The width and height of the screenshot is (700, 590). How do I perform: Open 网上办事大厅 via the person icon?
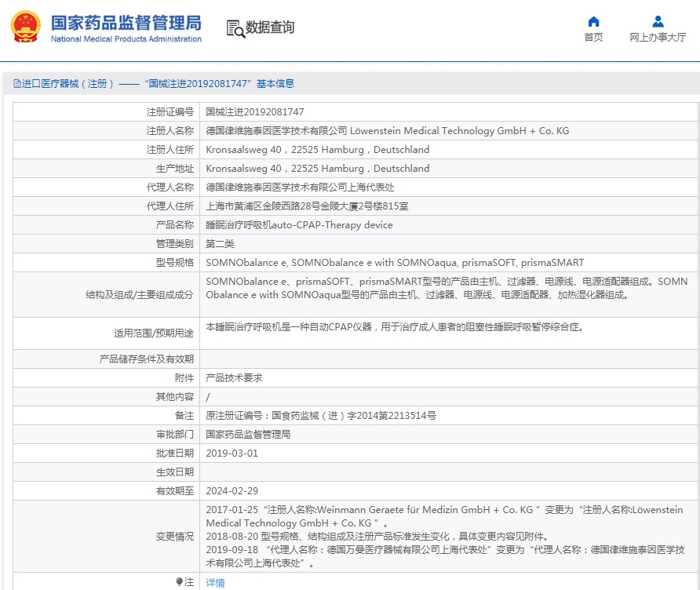[658, 21]
